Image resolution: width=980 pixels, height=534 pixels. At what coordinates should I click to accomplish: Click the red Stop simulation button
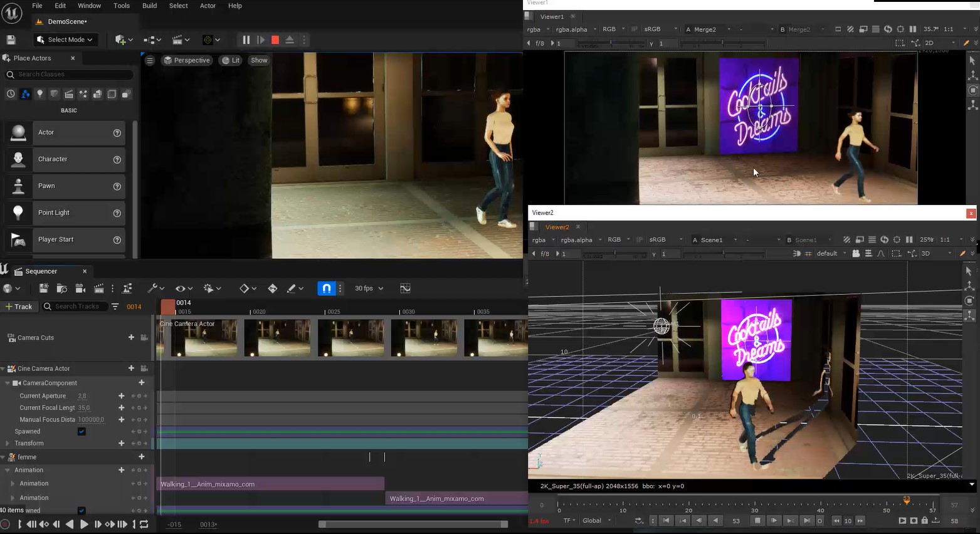(x=275, y=39)
